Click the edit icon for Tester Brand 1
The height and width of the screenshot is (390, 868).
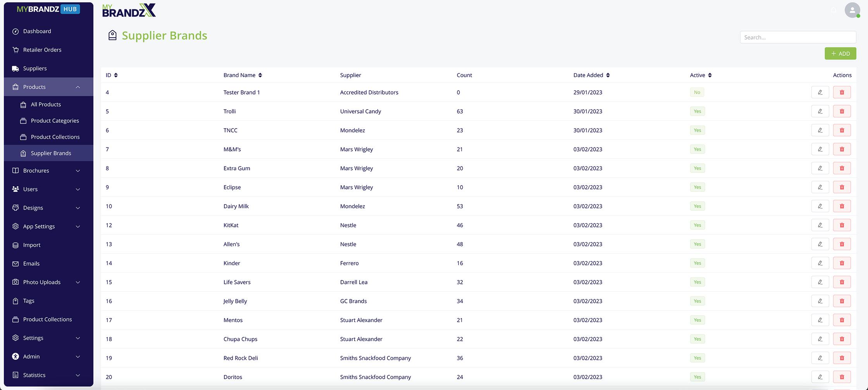coord(820,92)
